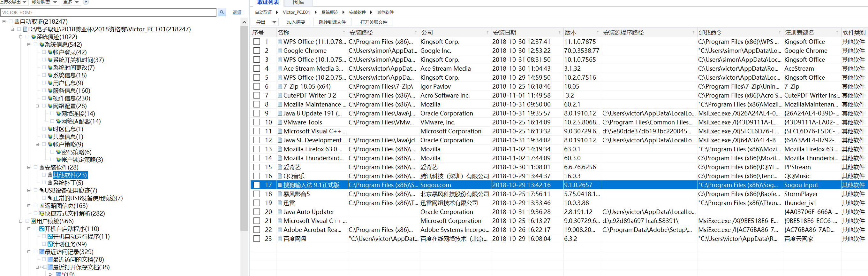Click the 开机自启动程序 node icon
The image size is (868, 276).
pos(42,229)
